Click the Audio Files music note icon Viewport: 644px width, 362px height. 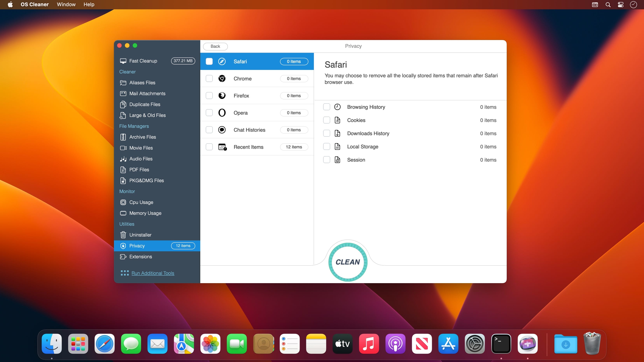[123, 159]
